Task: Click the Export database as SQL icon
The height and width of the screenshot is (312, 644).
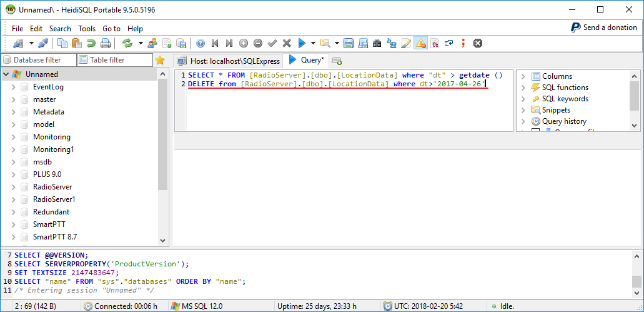Action: click(181, 43)
